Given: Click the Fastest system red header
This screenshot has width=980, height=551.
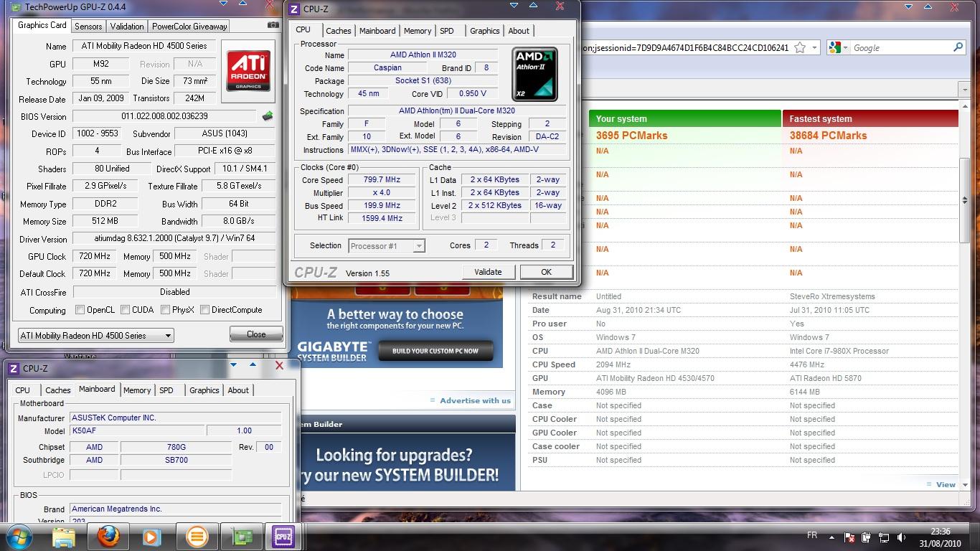Looking at the screenshot, I should click(x=870, y=118).
